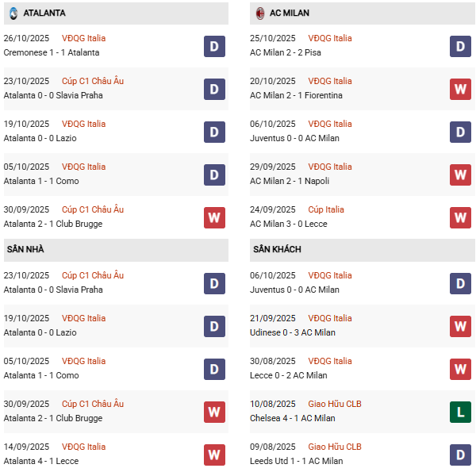Viewport: 476px width, 472px height.
Task: Open VĐQG Italia link for 26/10/2025 match
Action: point(83,38)
